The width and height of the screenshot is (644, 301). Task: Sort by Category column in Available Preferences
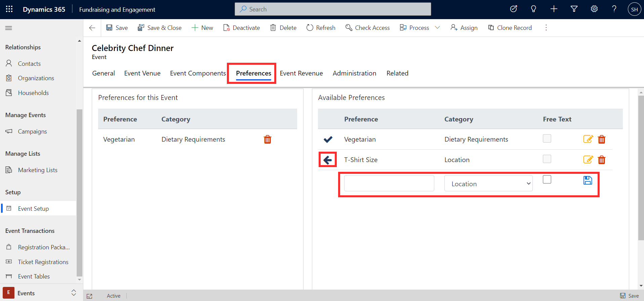pyautogui.click(x=458, y=119)
